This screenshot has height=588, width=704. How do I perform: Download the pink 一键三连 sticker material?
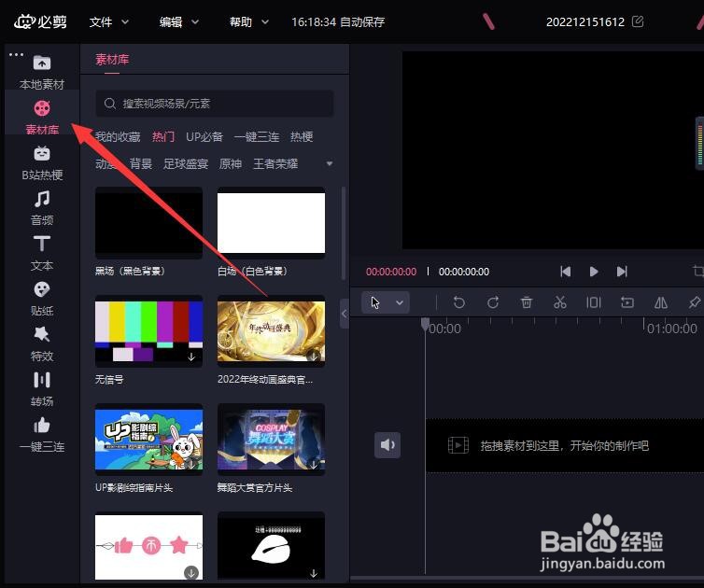tap(191, 573)
